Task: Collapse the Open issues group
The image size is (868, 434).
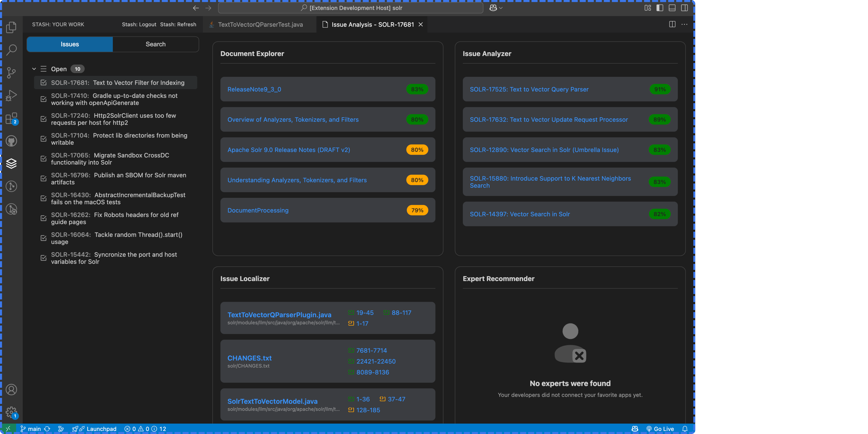Action: [x=34, y=69]
